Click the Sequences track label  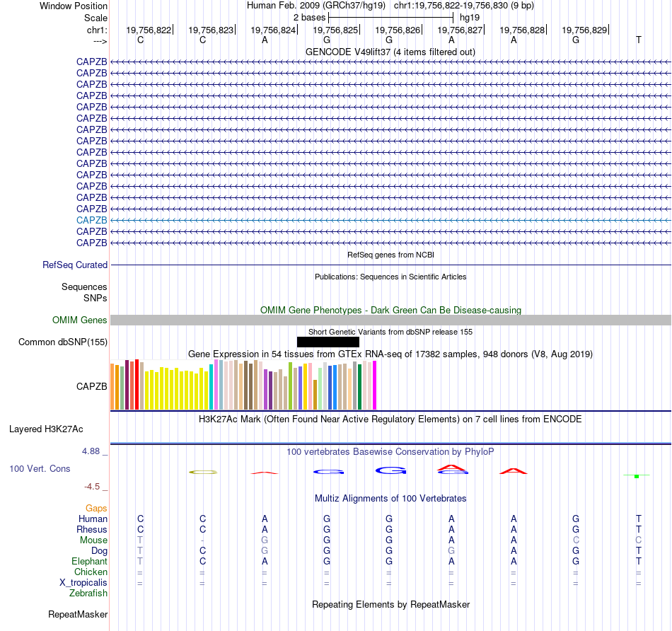84,286
